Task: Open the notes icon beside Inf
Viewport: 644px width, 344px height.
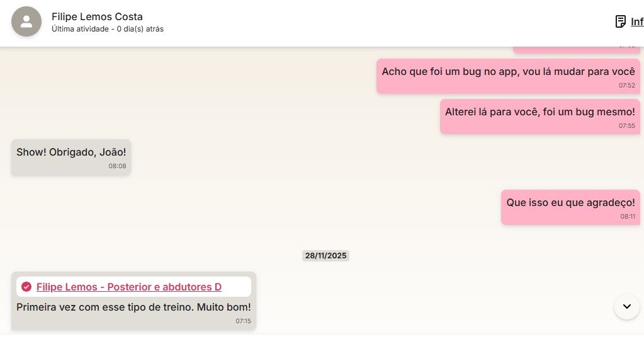Action: [x=620, y=21]
